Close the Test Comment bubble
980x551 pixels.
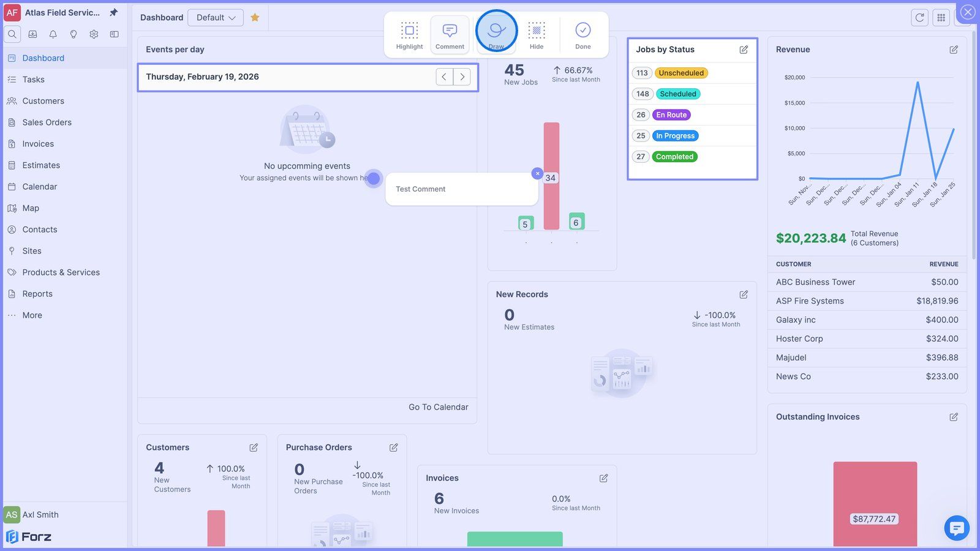click(537, 174)
